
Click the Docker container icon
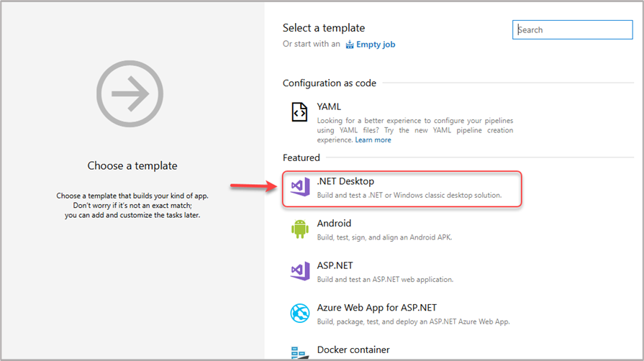coord(299,352)
